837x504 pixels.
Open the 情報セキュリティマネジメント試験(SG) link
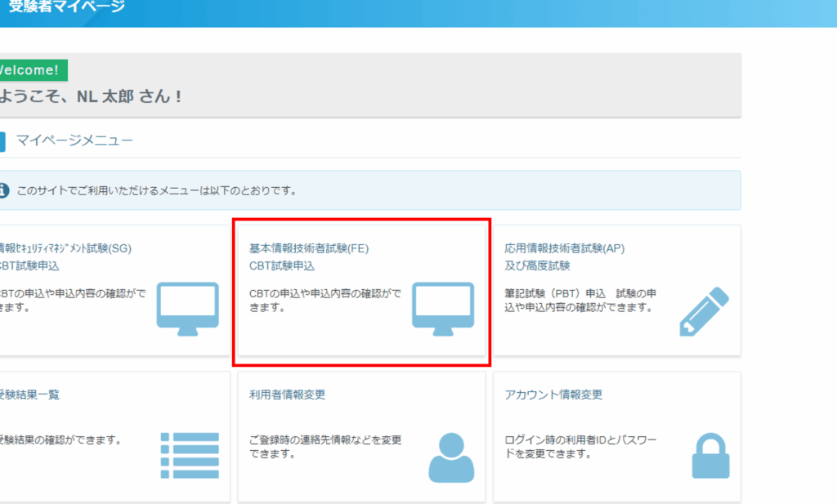pyautogui.click(x=65, y=248)
